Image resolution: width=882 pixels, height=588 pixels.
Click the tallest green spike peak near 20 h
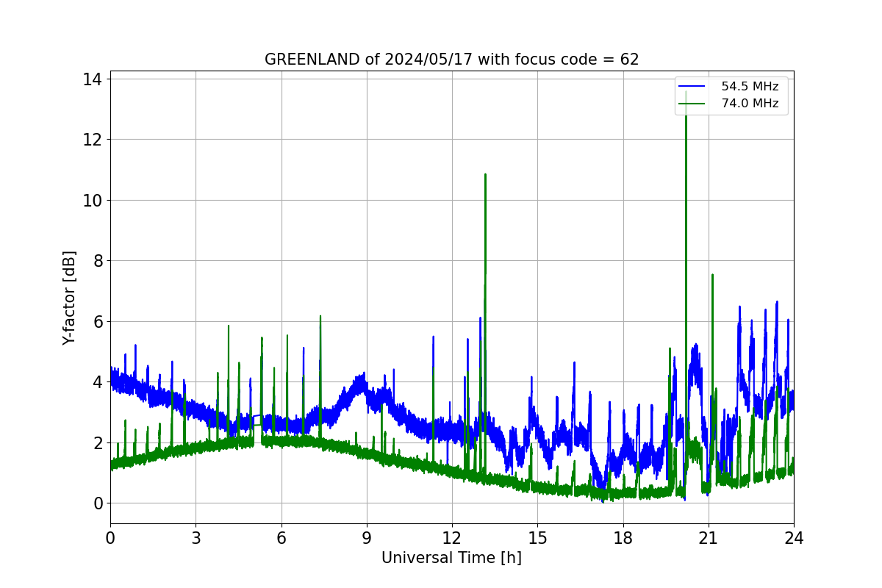(686, 93)
